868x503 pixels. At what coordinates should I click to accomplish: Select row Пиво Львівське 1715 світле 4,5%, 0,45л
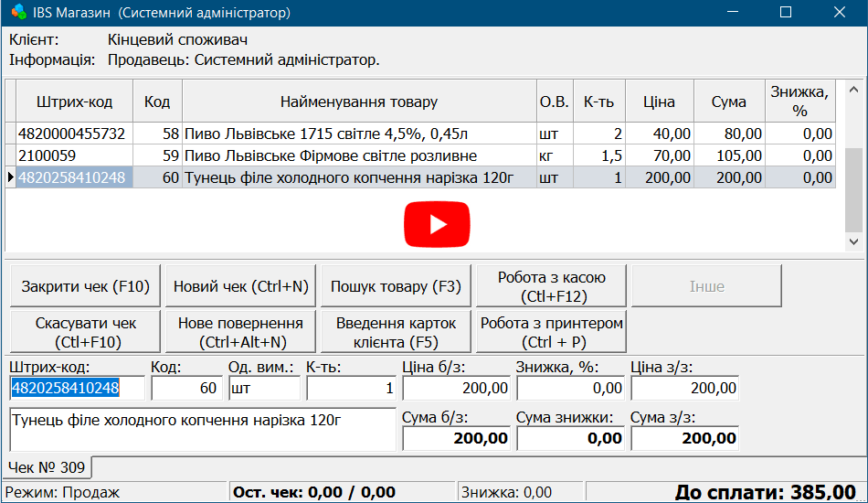point(359,134)
